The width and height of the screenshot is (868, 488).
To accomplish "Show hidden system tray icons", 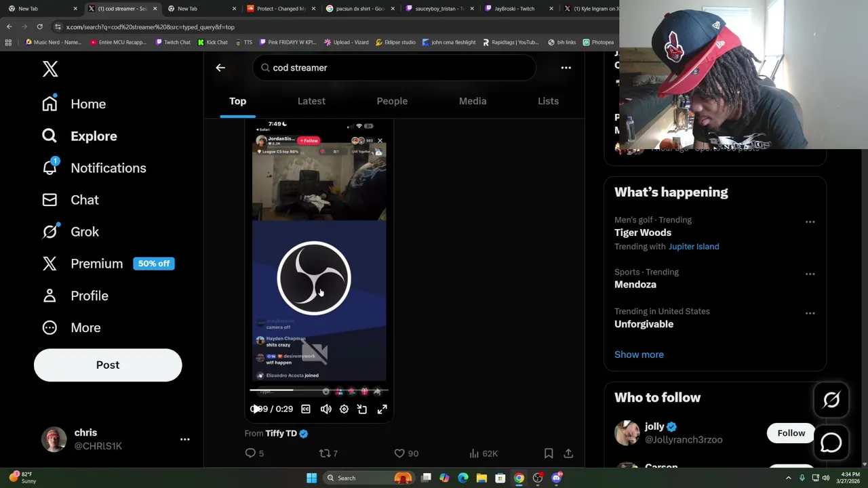I will coord(788,478).
